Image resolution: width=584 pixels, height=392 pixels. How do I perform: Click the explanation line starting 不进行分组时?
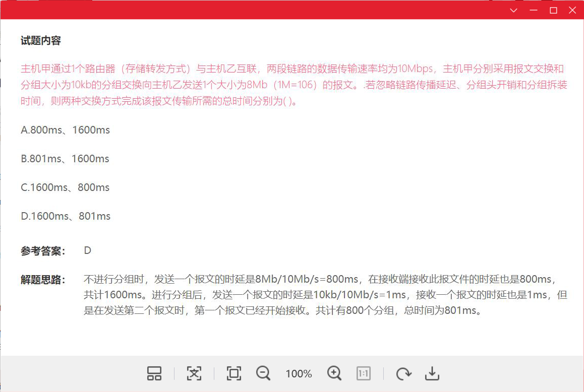coord(320,279)
